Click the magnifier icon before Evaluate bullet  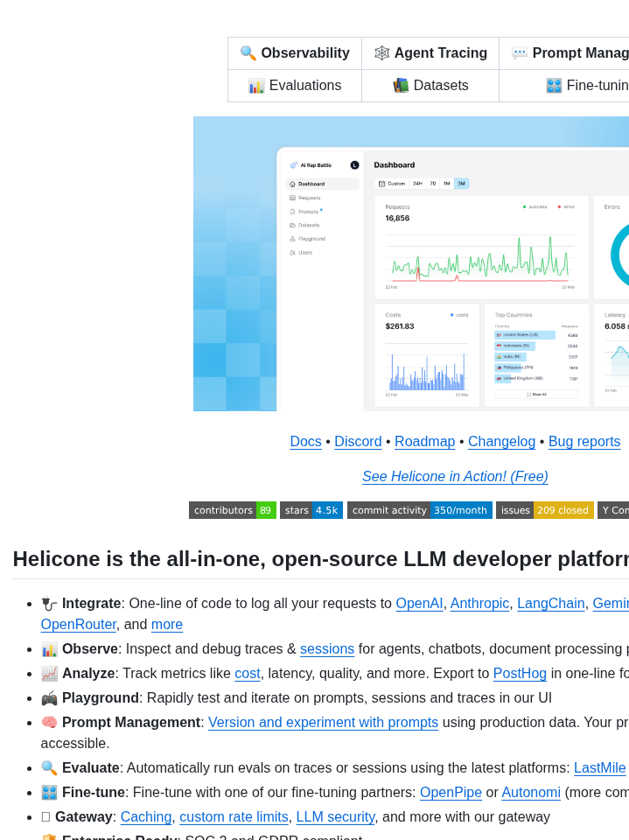tap(49, 768)
